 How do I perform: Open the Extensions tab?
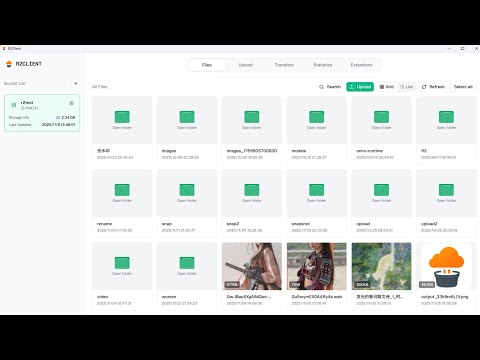tap(361, 65)
